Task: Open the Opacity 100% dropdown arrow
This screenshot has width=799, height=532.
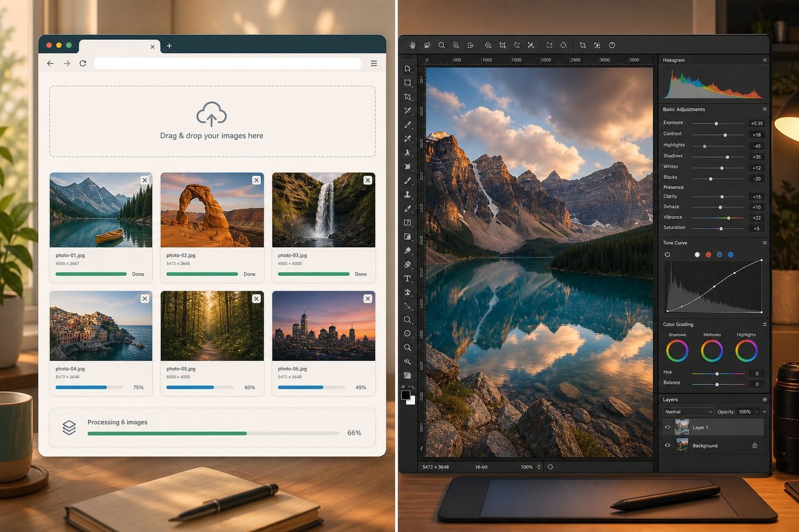Action: click(x=757, y=412)
